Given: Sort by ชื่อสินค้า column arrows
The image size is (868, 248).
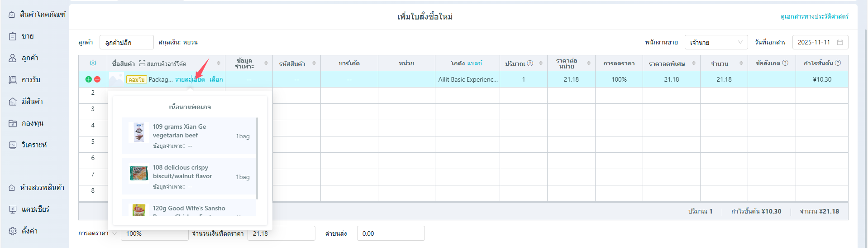Looking at the screenshot, I should click(219, 63).
